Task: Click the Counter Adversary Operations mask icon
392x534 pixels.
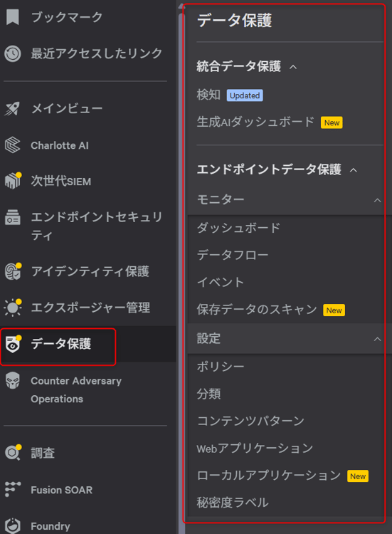Action: 13,380
